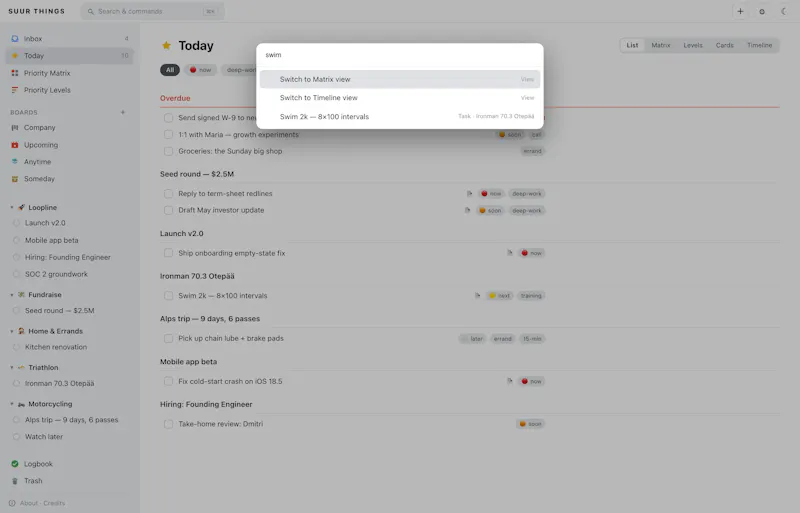Check off Draft May investor update
Viewport: 800px width, 513px height.
point(168,210)
